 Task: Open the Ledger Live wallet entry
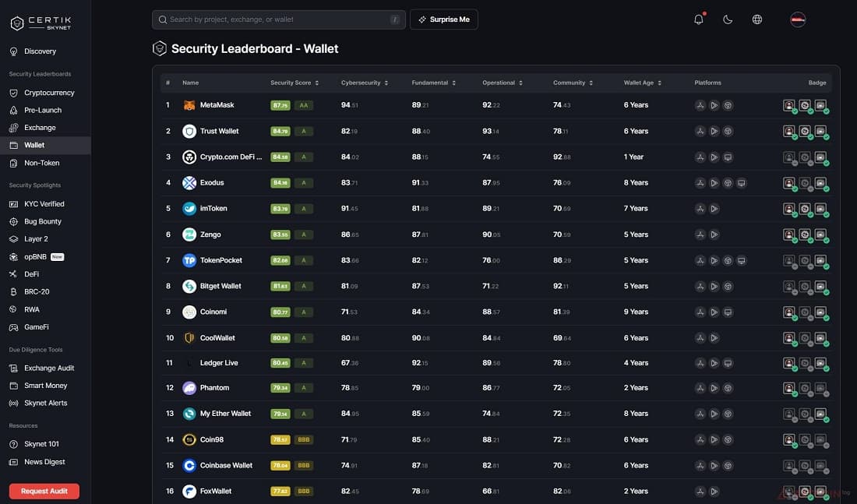(x=219, y=363)
